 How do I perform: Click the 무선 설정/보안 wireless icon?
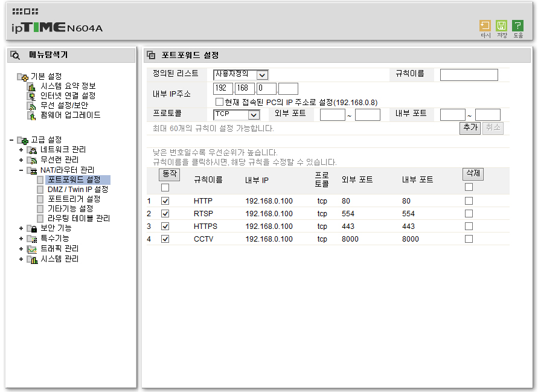pos(31,106)
